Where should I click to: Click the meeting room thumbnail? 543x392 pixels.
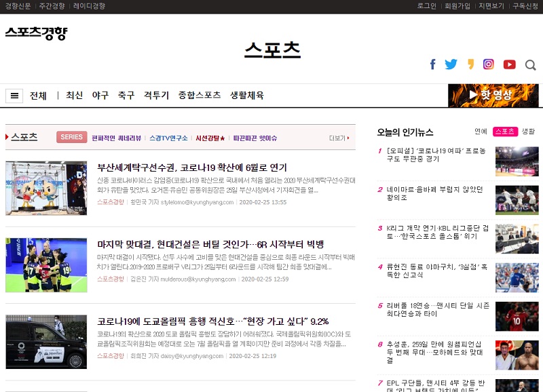coord(517,239)
